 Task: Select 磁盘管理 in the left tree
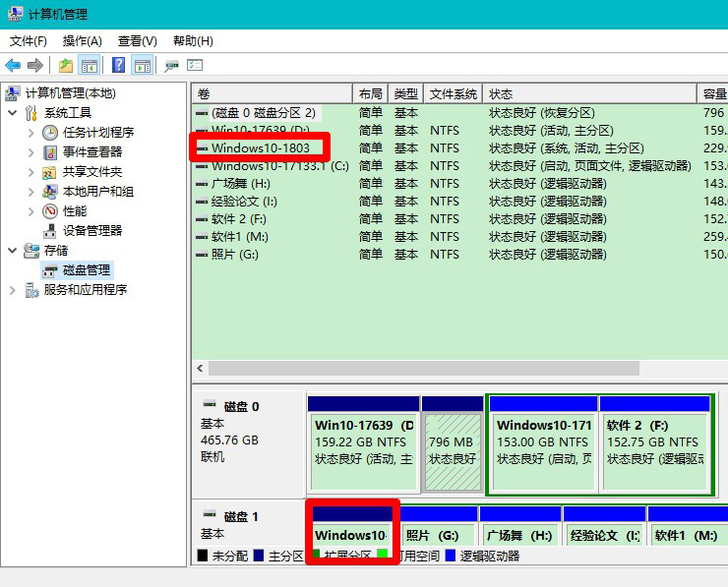click(88, 269)
